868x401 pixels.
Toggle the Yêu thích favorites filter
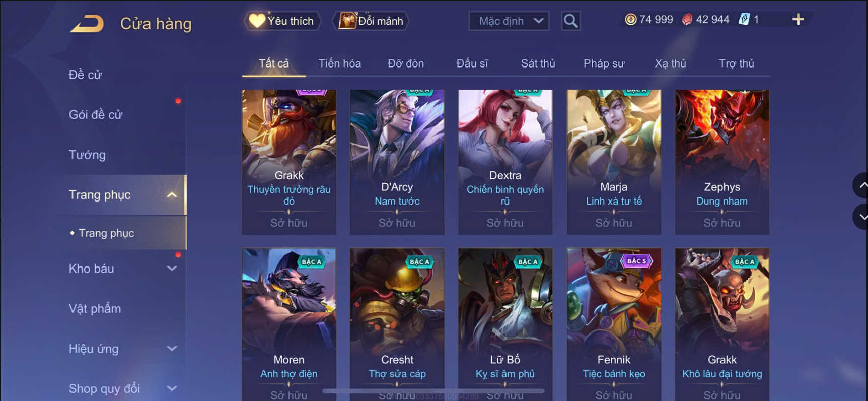click(282, 21)
